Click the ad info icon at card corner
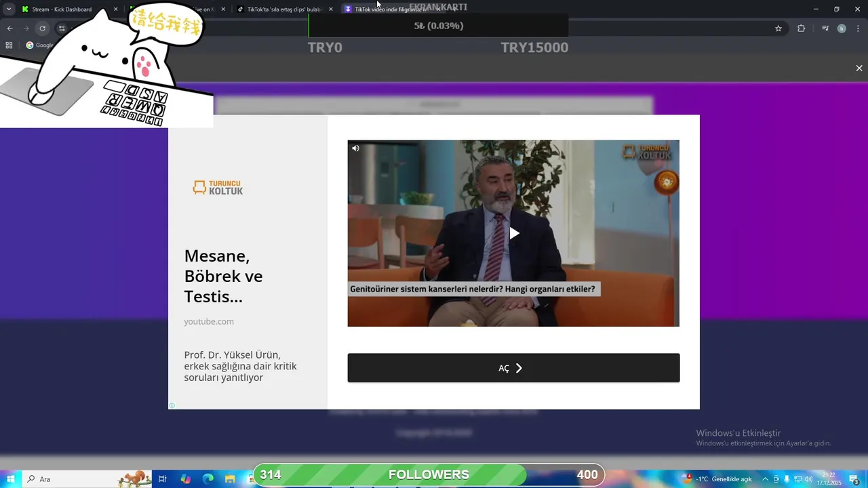The width and height of the screenshot is (868, 488). click(172, 405)
